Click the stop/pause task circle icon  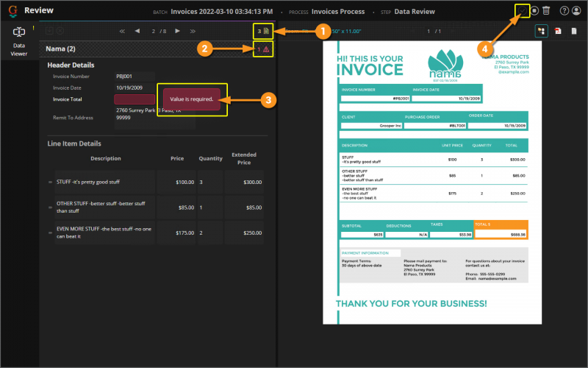coord(534,10)
